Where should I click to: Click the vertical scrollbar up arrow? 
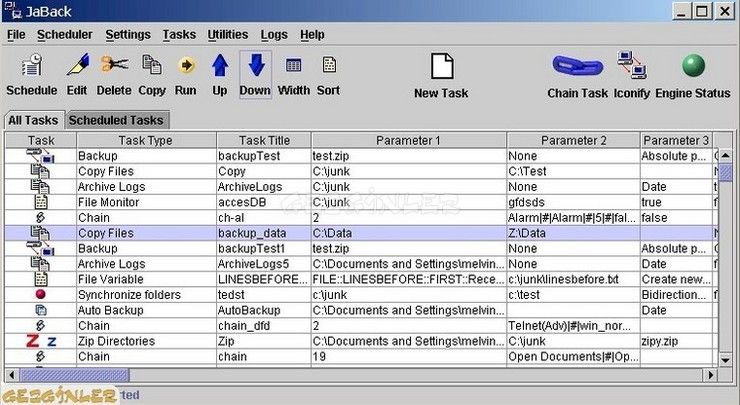(x=726, y=155)
